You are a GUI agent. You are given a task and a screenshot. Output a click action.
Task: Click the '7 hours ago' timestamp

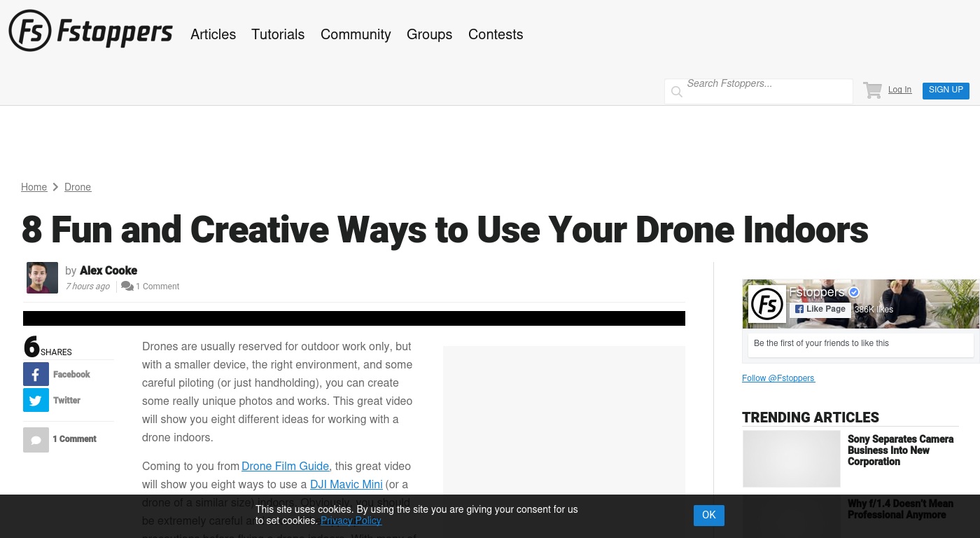87,287
